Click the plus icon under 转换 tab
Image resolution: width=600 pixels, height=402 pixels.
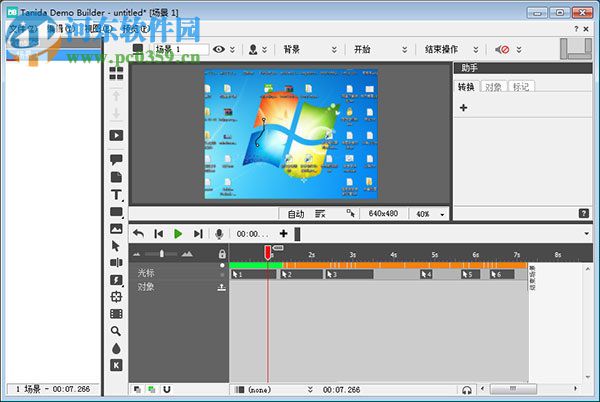463,108
